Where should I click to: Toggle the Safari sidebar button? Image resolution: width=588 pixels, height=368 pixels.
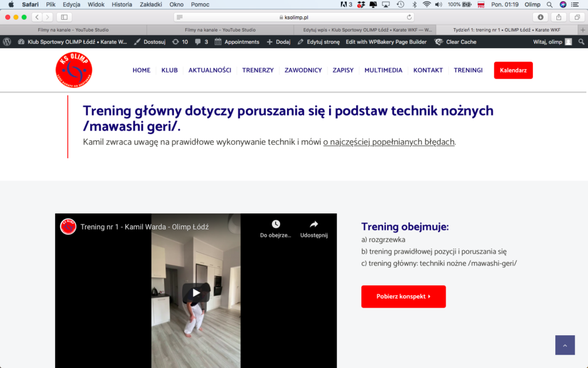pyautogui.click(x=64, y=17)
